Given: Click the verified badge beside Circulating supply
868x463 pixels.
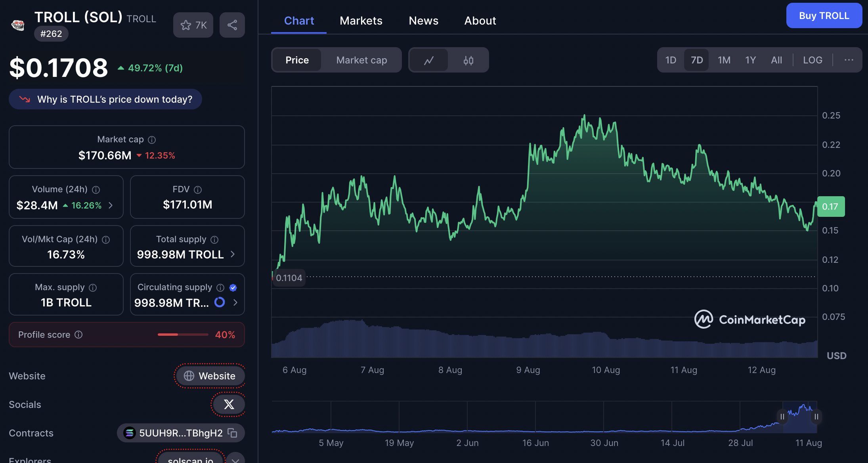Looking at the screenshot, I should pos(233,287).
